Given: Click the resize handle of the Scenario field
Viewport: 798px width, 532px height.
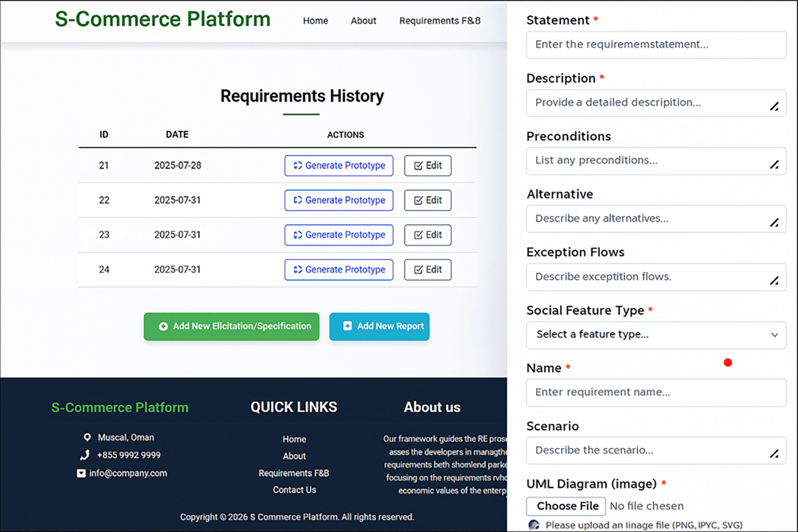Looking at the screenshot, I should pos(774,454).
